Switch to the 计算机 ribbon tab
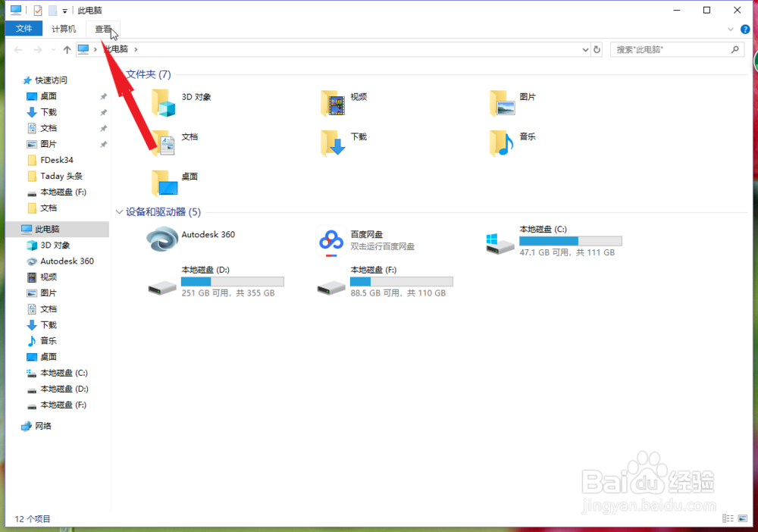 (x=63, y=28)
